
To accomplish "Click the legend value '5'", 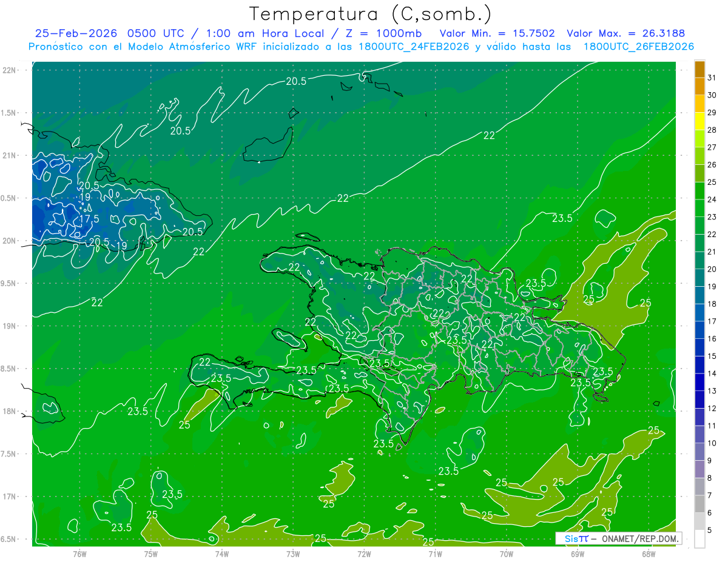I will click(x=710, y=530).
